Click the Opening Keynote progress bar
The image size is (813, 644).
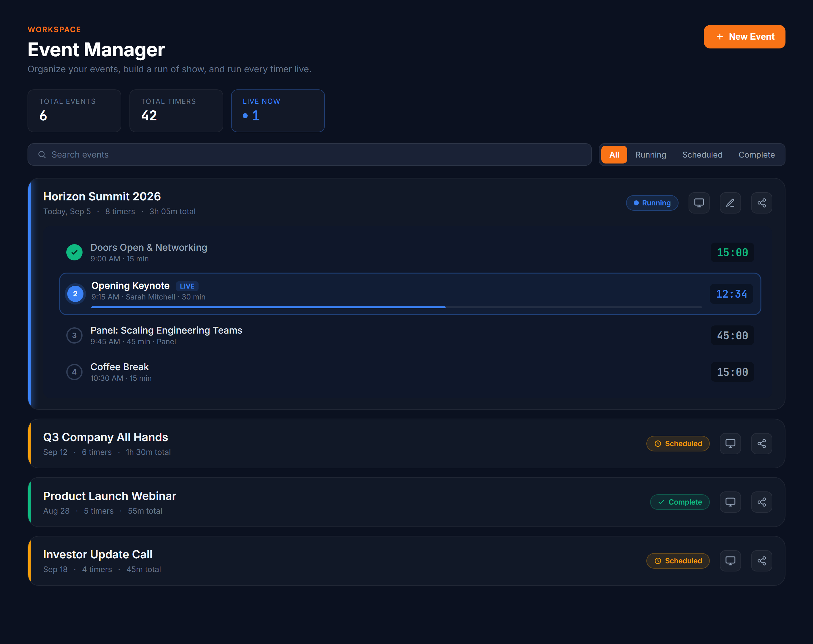[x=396, y=307]
